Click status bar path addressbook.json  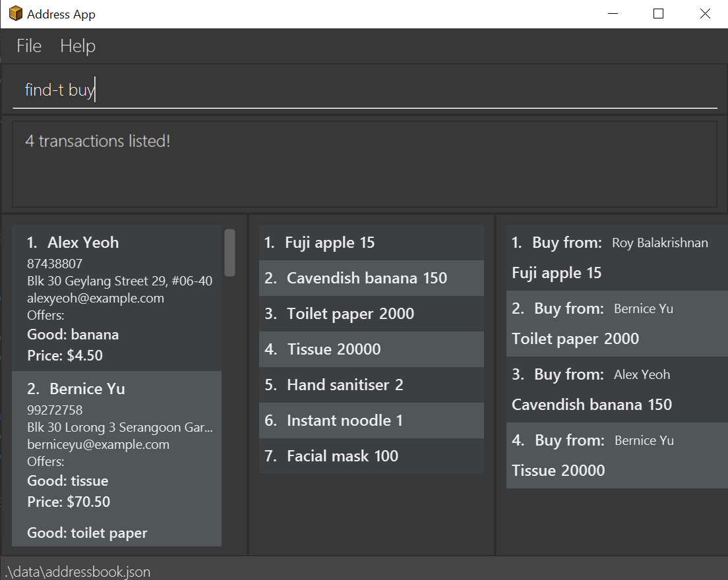78,571
